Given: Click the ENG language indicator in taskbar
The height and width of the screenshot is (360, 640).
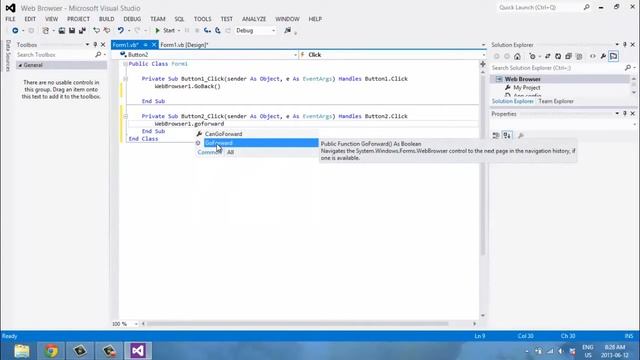Looking at the screenshot, I should click(x=588, y=347).
